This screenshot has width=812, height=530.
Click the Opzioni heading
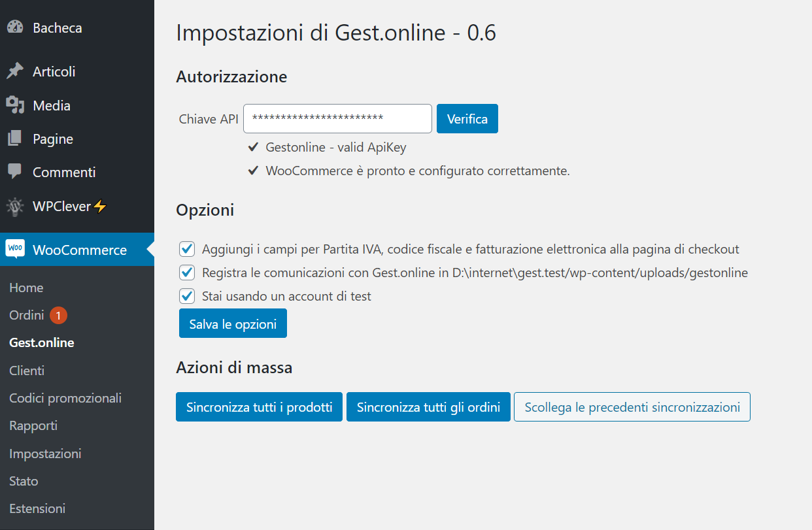pyautogui.click(x=205, y=210)
